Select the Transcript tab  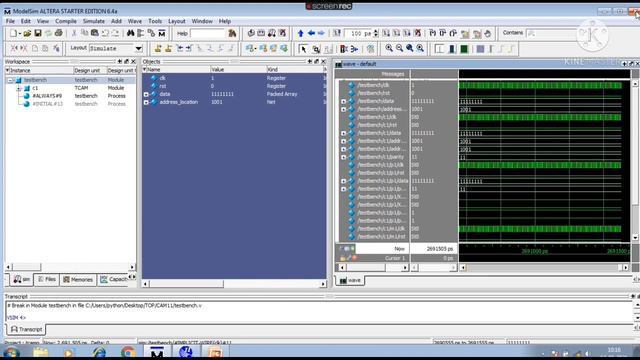click(26, 329)
